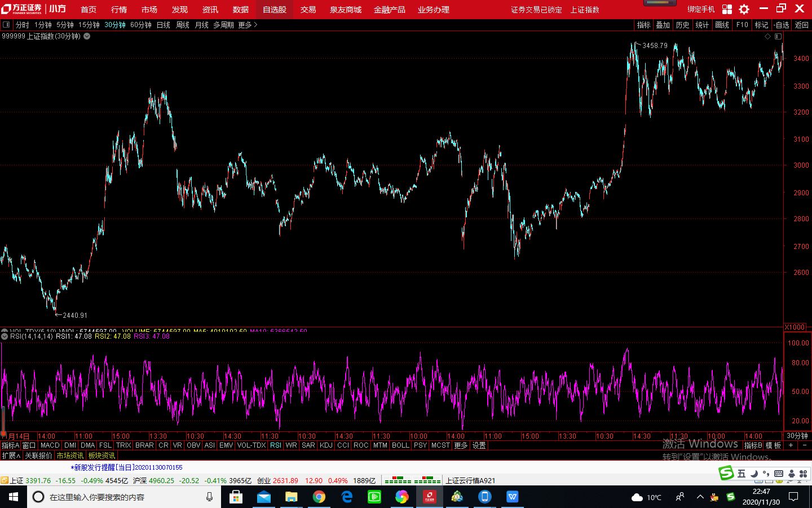Click the small panel icon before 分时
The height and width of the screenshot is (508, 812).
click(x=6, y=25)
